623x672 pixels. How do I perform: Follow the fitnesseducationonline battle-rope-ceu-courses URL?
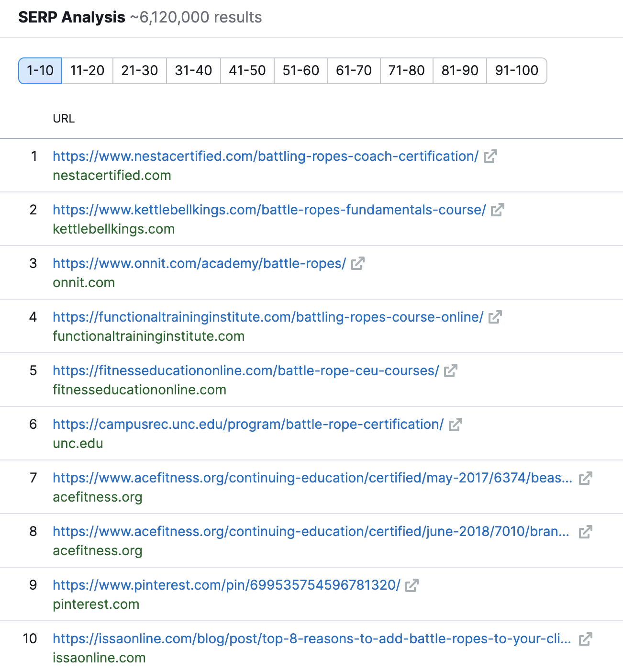pos(246,370)
